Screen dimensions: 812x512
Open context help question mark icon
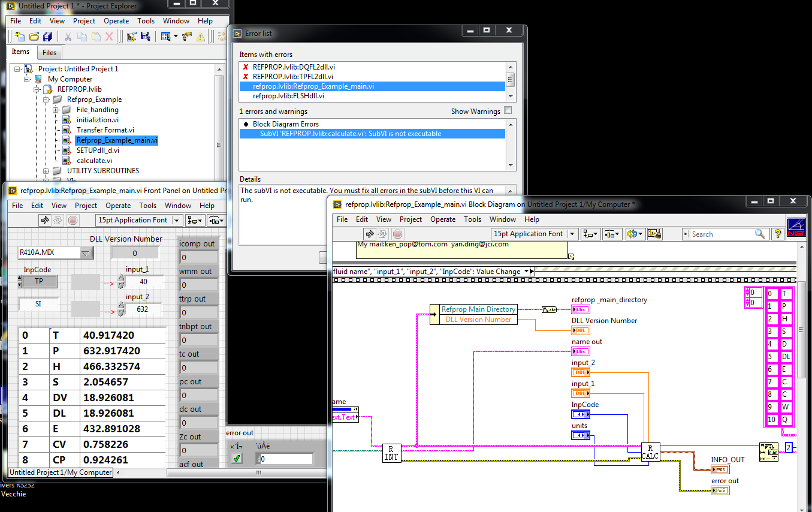tap(778, 234)
